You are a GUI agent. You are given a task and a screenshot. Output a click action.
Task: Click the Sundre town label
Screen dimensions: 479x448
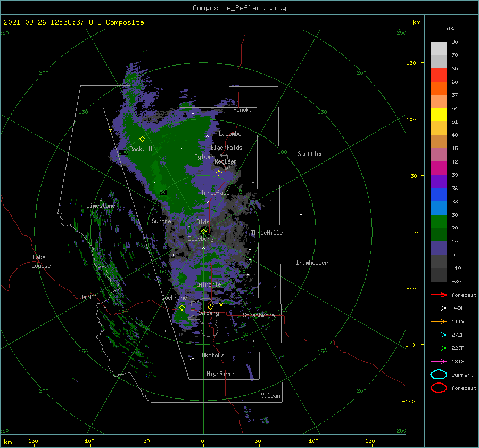click(161, 221)
